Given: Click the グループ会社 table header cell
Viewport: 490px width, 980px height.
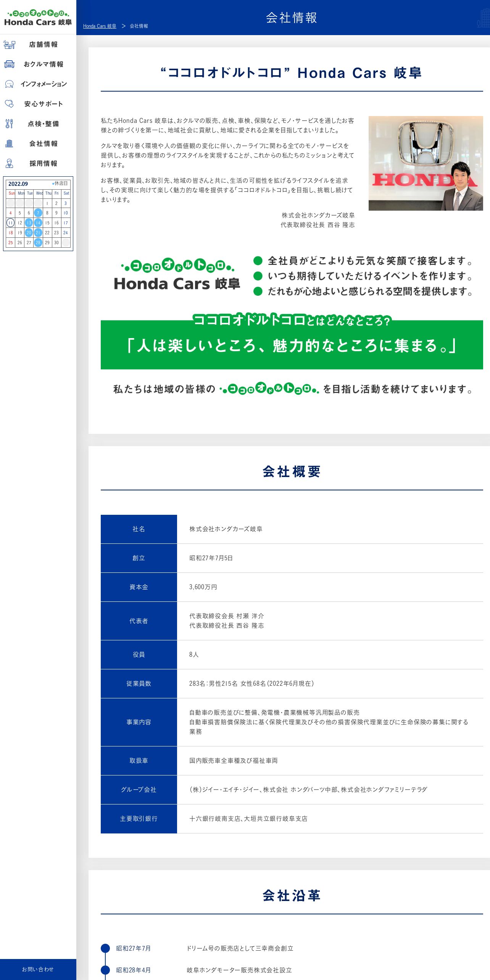Looking at the screenshot, I should point(139,790).
